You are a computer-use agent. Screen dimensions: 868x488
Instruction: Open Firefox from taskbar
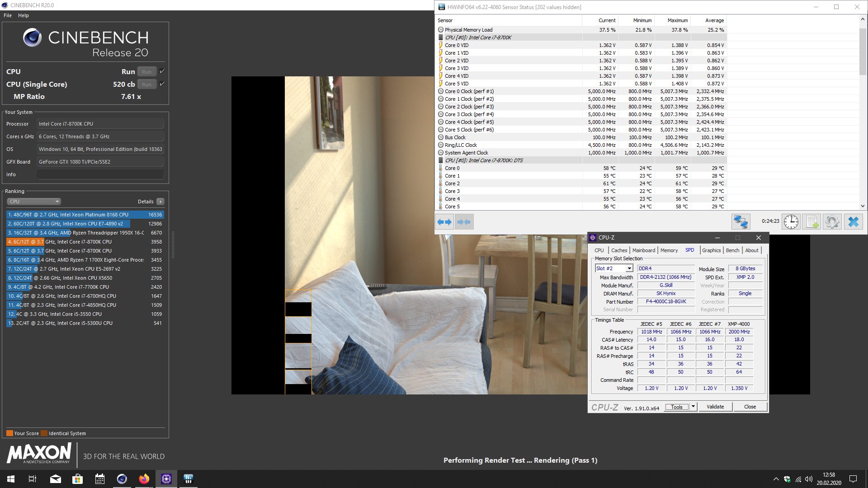[144, 479]
